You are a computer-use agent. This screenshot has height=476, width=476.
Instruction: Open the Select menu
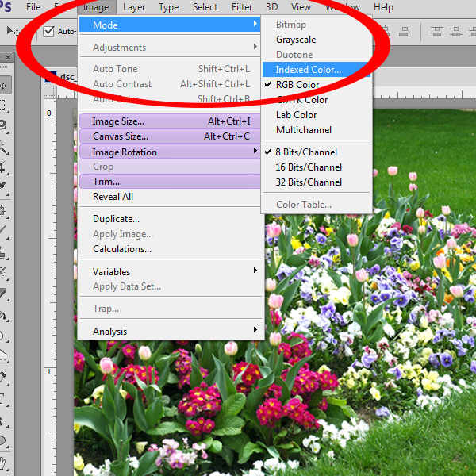tap(205, 7)
